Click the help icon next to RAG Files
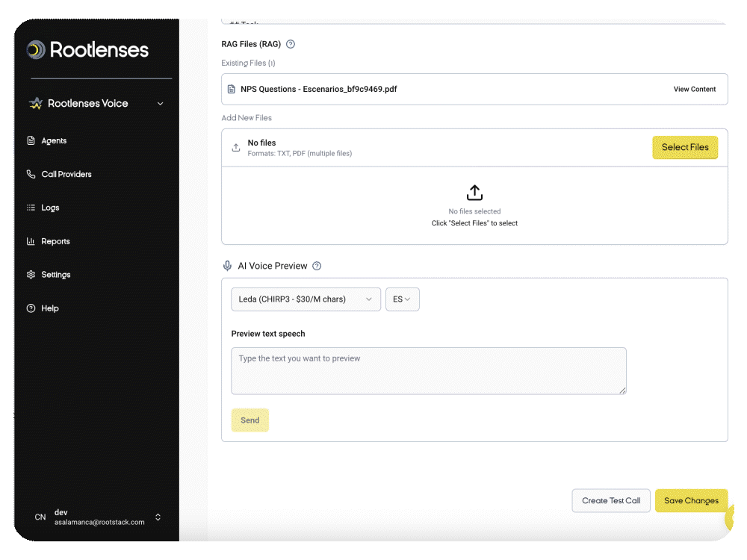The height and width of the screenshot is (560, 747). [x=291, y=44]
